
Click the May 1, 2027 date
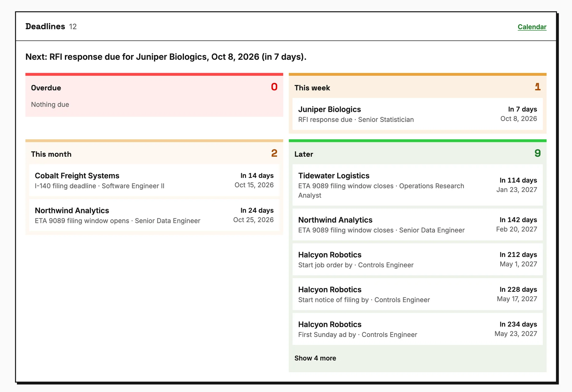tap(518, 264)
